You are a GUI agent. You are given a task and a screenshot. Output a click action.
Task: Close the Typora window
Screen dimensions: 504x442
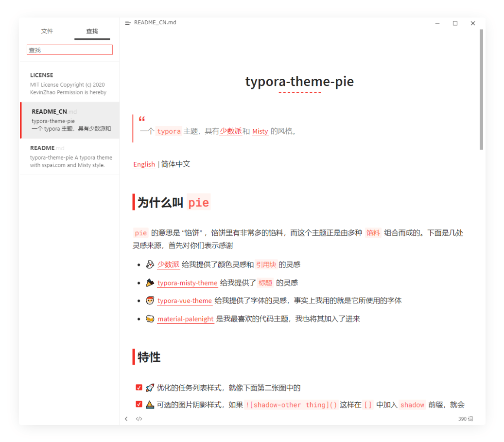click(x=473, y=23)
